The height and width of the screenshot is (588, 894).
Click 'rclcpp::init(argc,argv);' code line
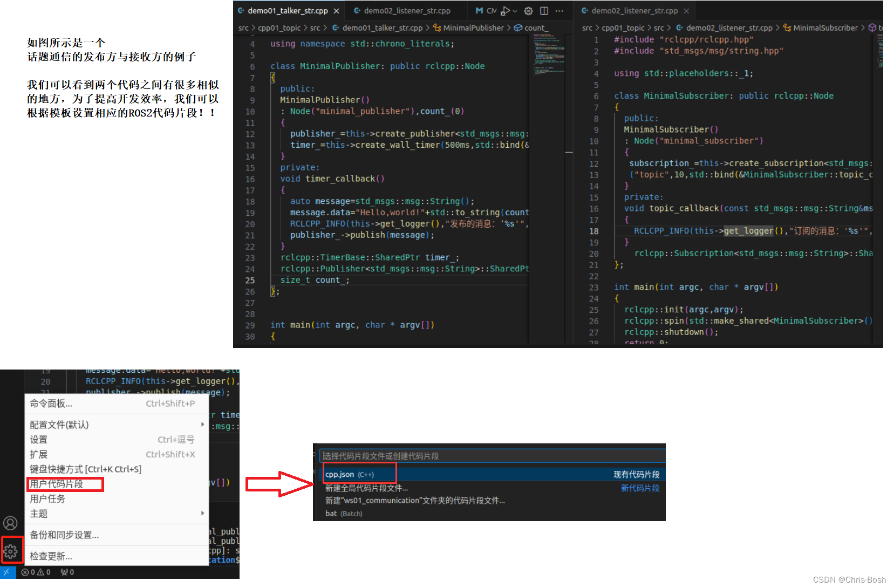684,310
